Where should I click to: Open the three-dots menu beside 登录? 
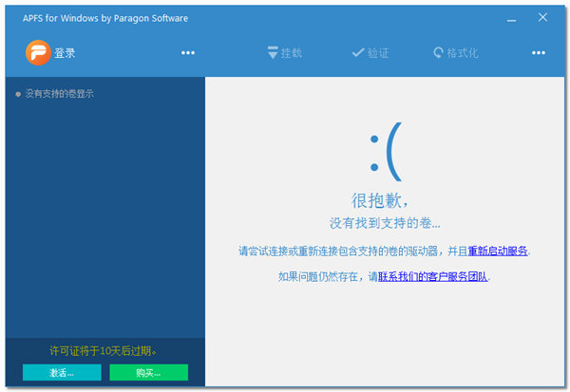pos(188,53)
